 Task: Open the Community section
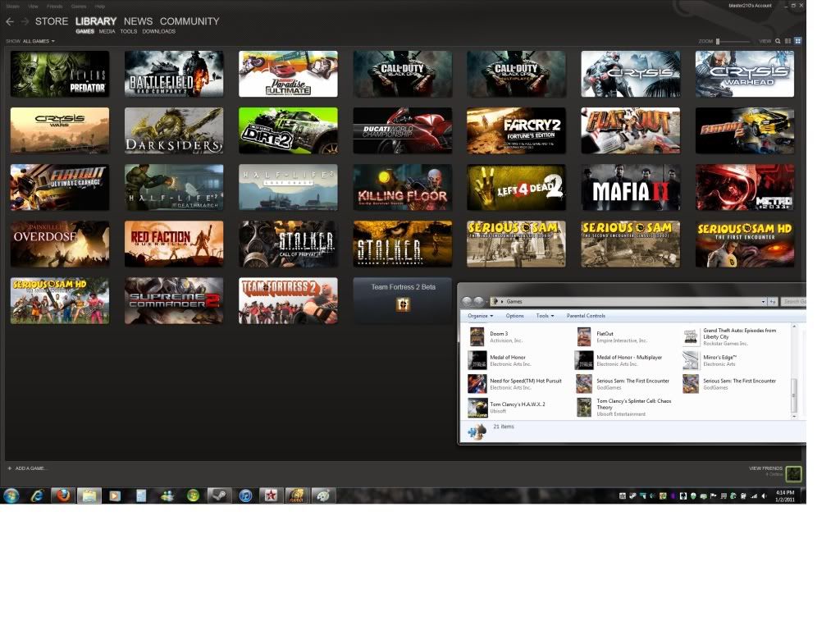(x=189, y=21)
